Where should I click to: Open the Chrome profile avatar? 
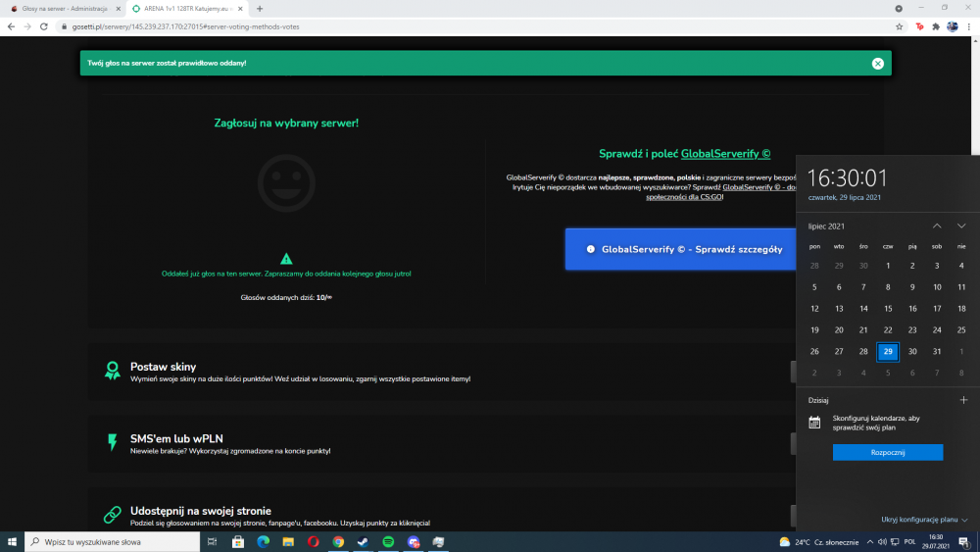coord(952,26)
